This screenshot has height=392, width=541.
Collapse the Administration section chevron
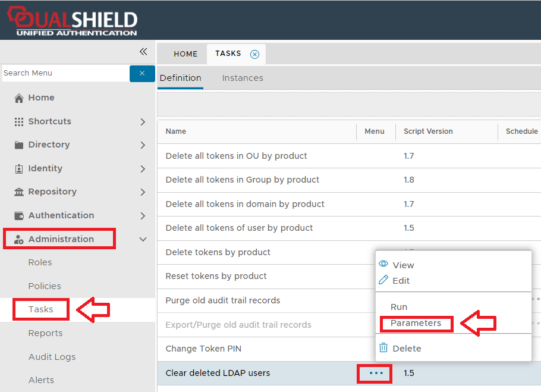[x=143, y=239]
